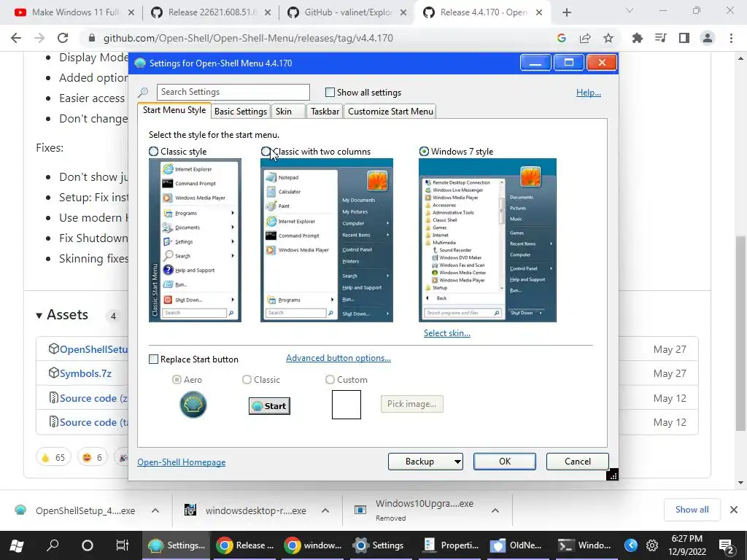Click the blue arrow tray icon
This screenshot has height=560, width=747.
[x=631, y=545]
